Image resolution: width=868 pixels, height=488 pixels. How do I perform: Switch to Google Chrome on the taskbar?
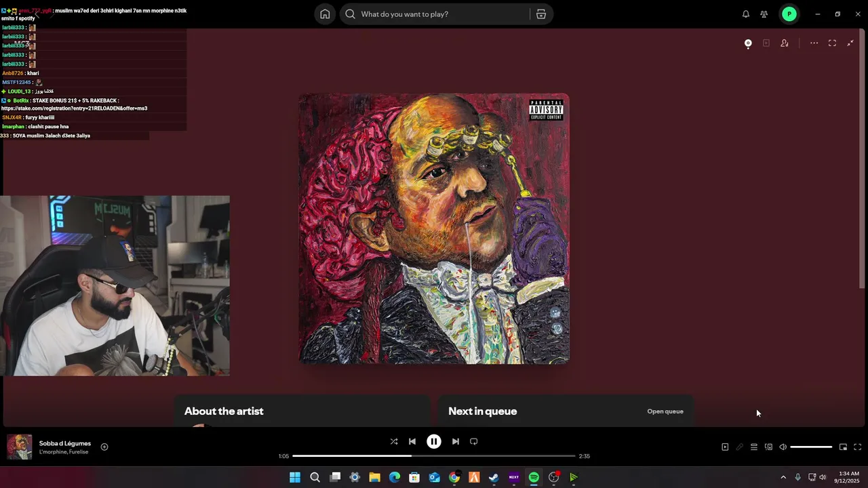point(454,477)
